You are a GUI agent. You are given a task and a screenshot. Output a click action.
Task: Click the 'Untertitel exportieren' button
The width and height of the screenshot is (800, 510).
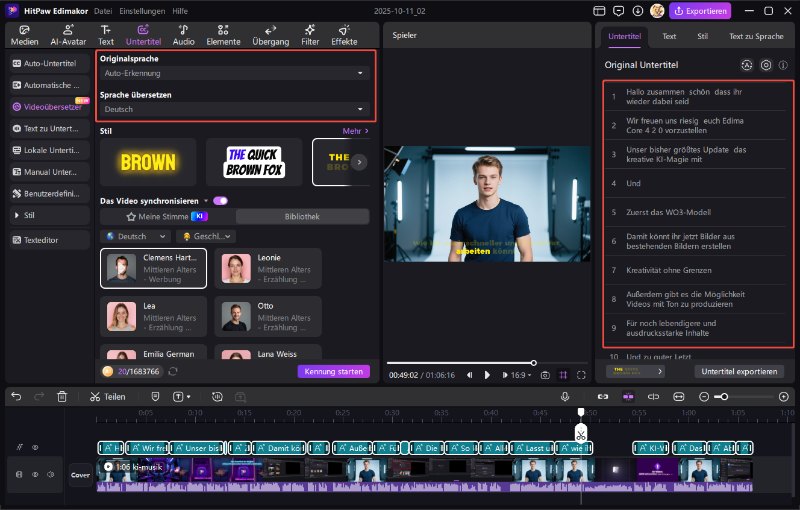point(739,371)
